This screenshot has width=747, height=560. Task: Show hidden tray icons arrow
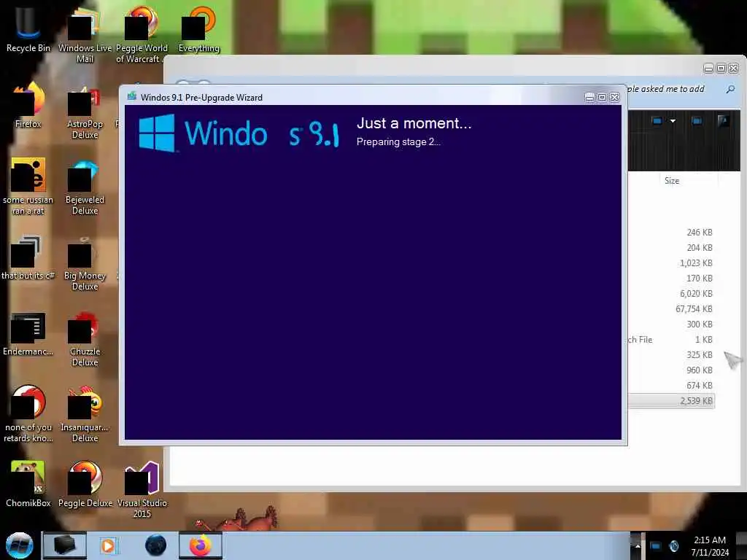click(638, 546)
